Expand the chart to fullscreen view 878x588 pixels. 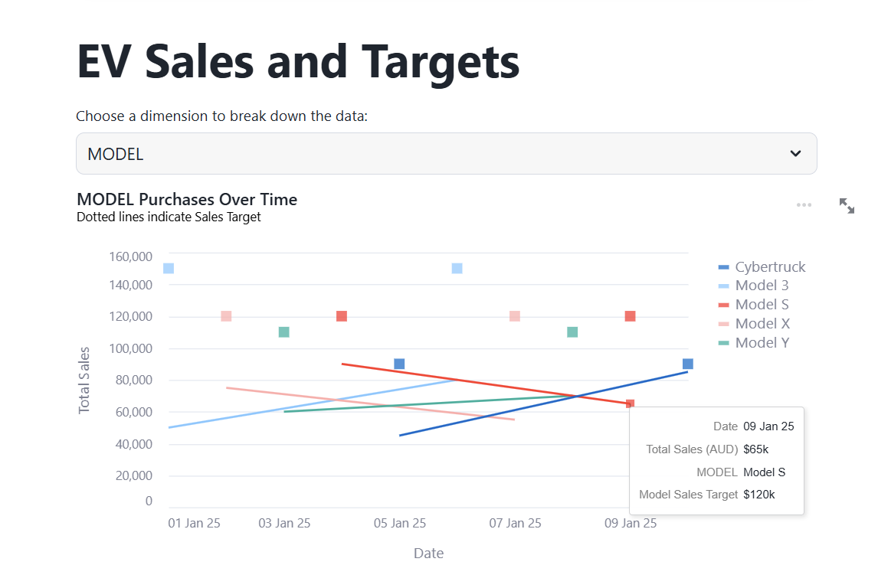tap(847, 206)
